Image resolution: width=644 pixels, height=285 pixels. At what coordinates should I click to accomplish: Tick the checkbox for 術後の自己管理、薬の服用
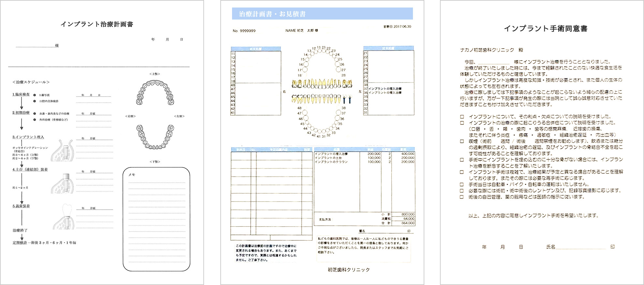coord(462,197)
